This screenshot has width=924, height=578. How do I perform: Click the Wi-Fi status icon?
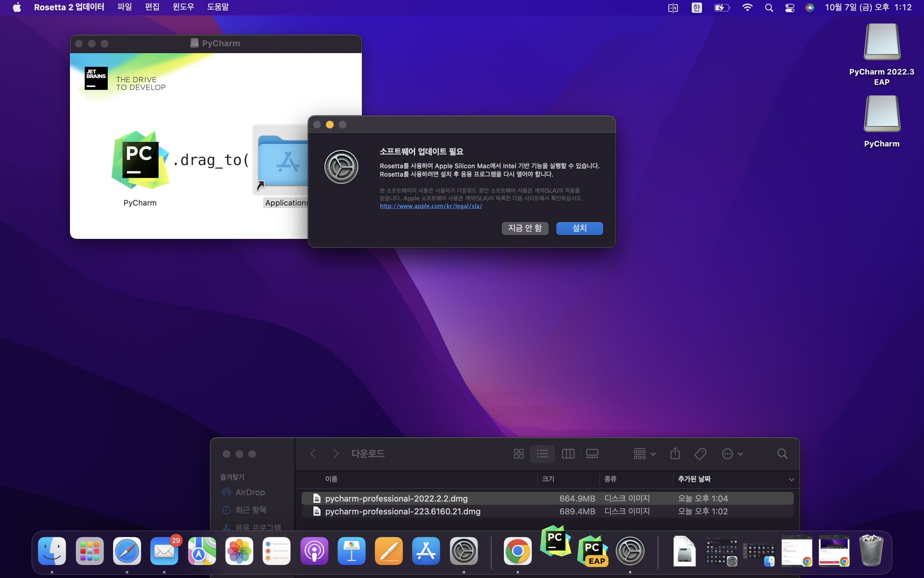(x=747, y=8)
